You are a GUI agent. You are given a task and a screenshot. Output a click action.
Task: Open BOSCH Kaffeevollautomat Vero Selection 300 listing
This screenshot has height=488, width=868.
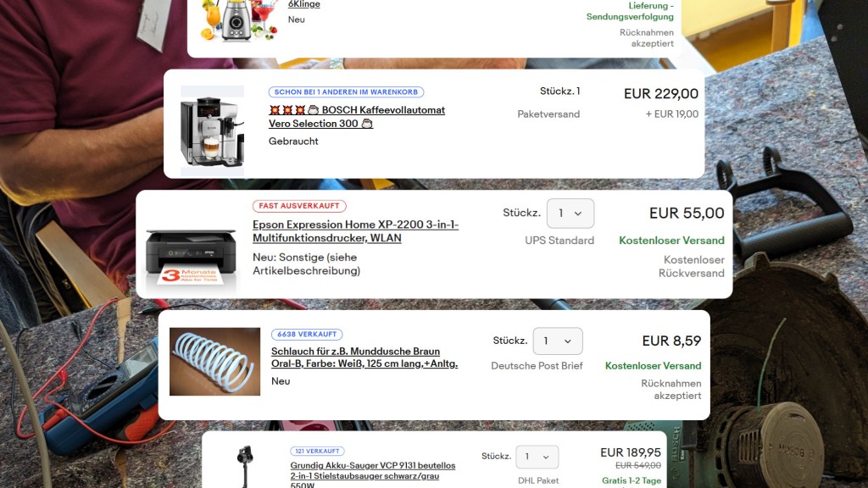point(357,117)
